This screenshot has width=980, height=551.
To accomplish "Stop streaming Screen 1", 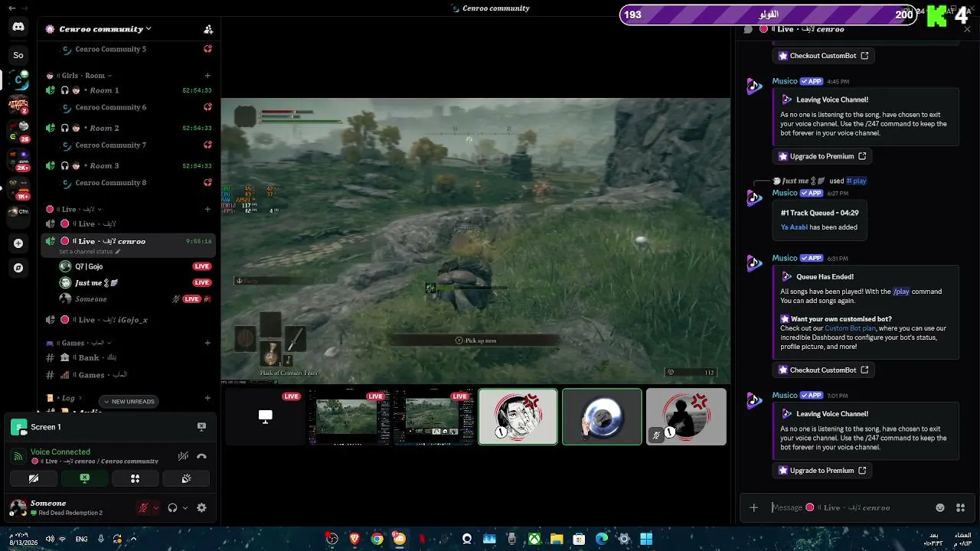I will click(201, 427).
